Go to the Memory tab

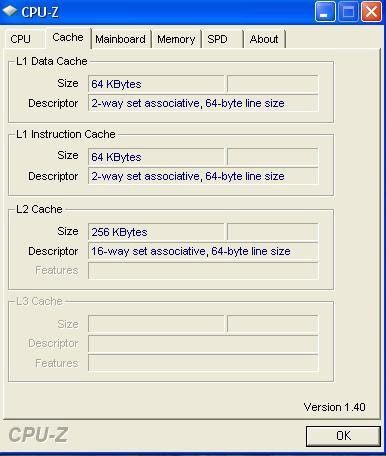click(176, 39)
